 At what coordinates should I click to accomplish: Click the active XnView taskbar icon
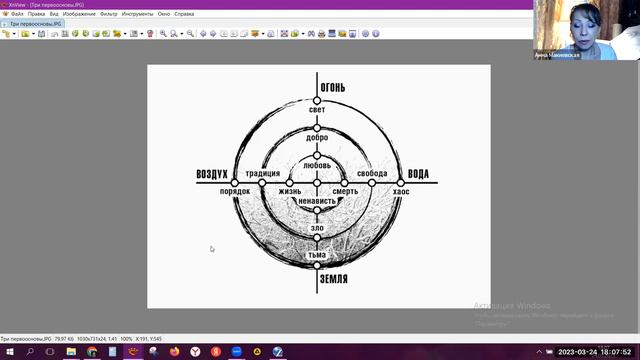133,351
